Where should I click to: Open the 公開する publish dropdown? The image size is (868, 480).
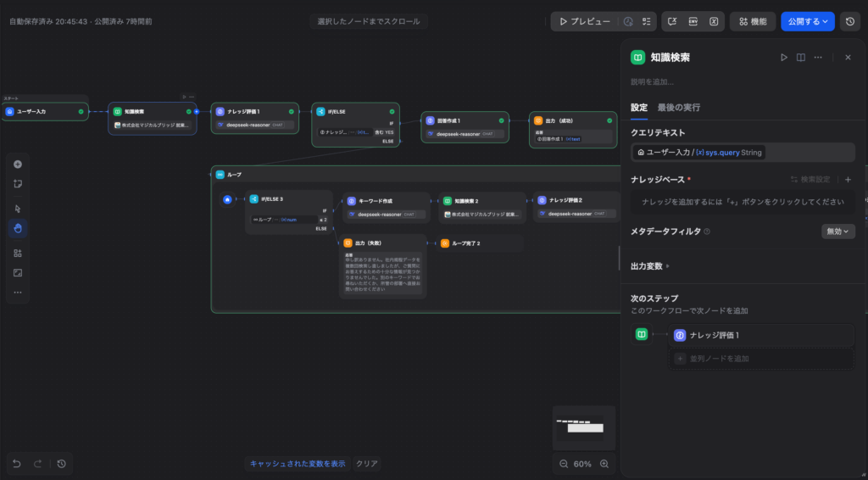808,21
